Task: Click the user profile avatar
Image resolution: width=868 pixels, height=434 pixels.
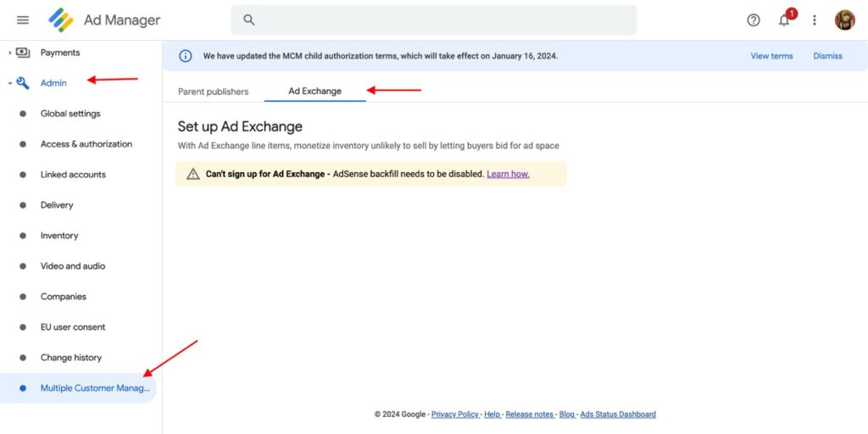Action: click(844, 20)
